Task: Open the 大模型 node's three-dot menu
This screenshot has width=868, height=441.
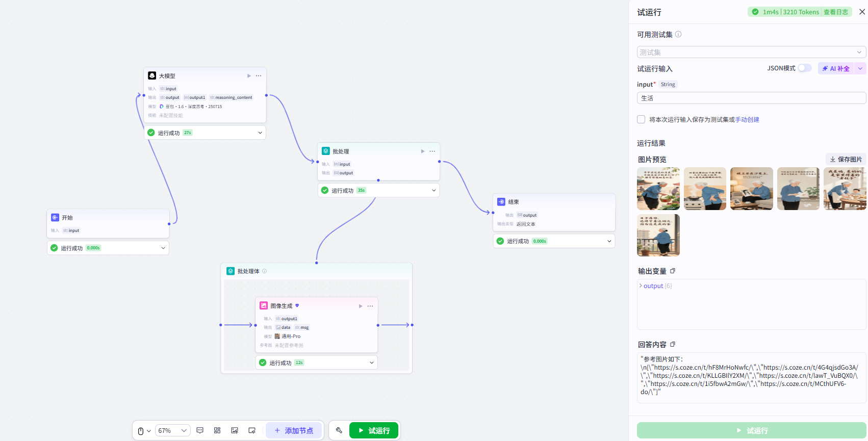Action: click(259, 76)
